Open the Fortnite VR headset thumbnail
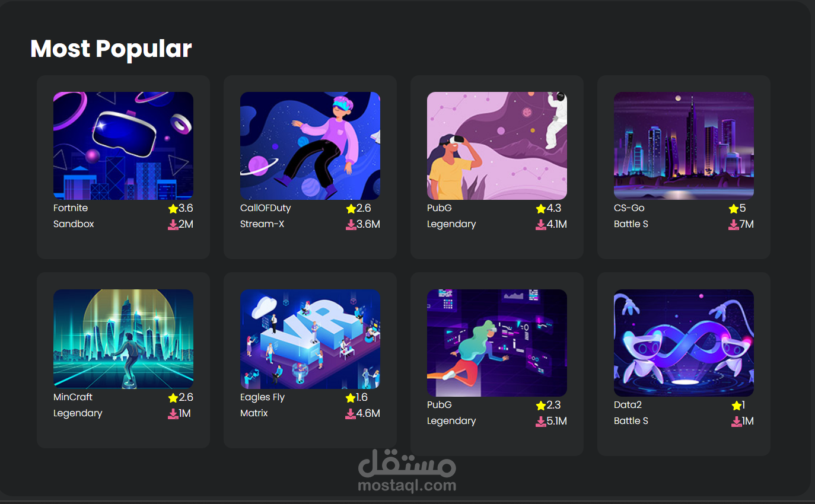 click(x=123, y=146)
